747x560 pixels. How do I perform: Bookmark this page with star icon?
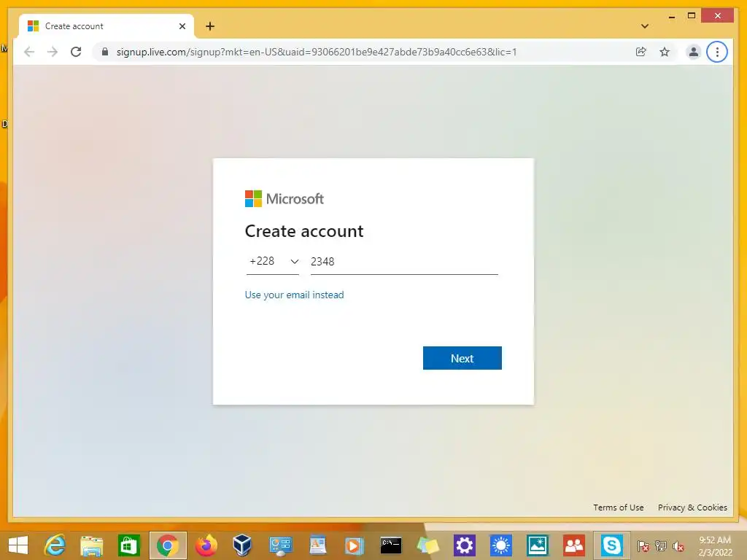point(665,52)
